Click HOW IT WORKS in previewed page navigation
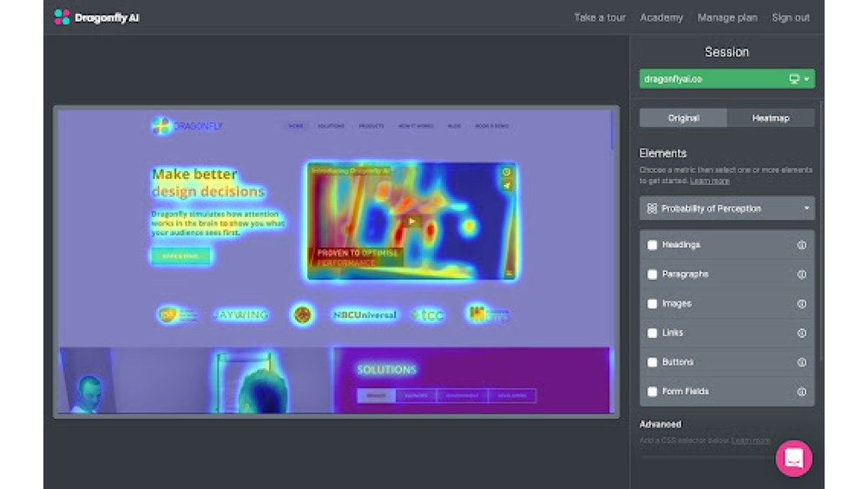The width and height of the screenshot is (868, 489). click(x=416, y=126)
